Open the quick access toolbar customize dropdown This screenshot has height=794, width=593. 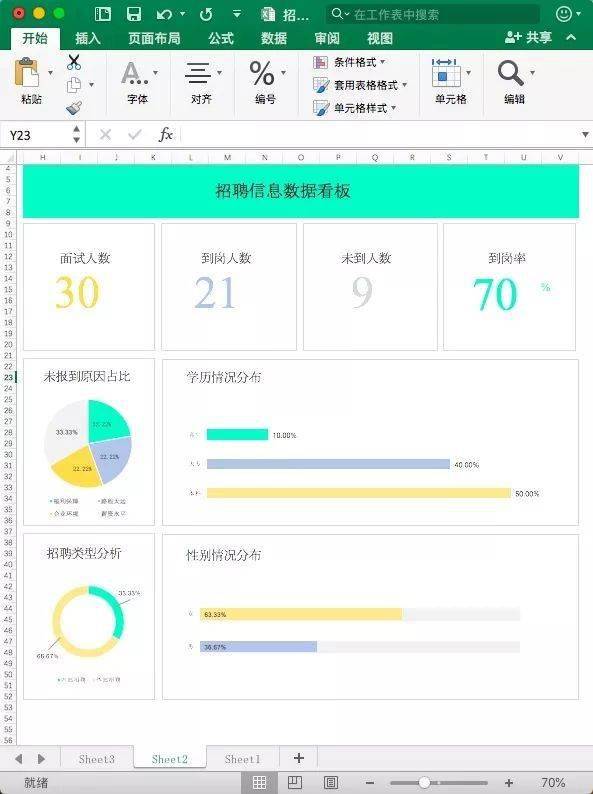pos(236,14)
